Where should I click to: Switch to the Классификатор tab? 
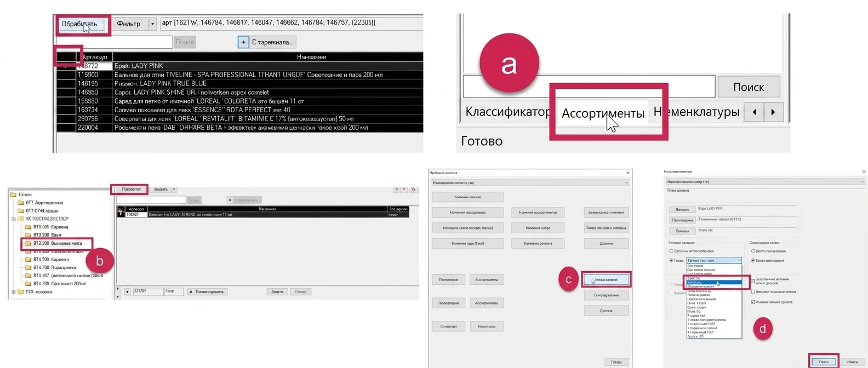[x=507, y=112]
